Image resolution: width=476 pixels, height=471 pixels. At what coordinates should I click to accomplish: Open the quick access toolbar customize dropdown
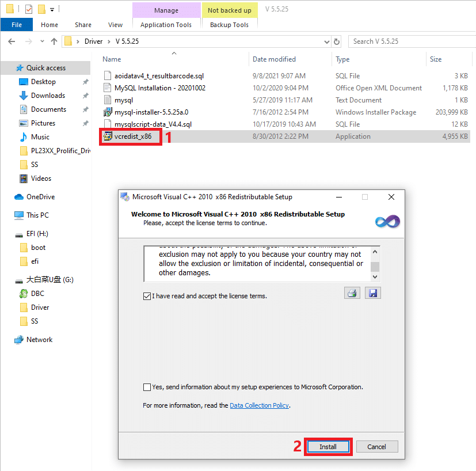pos(52,10)
